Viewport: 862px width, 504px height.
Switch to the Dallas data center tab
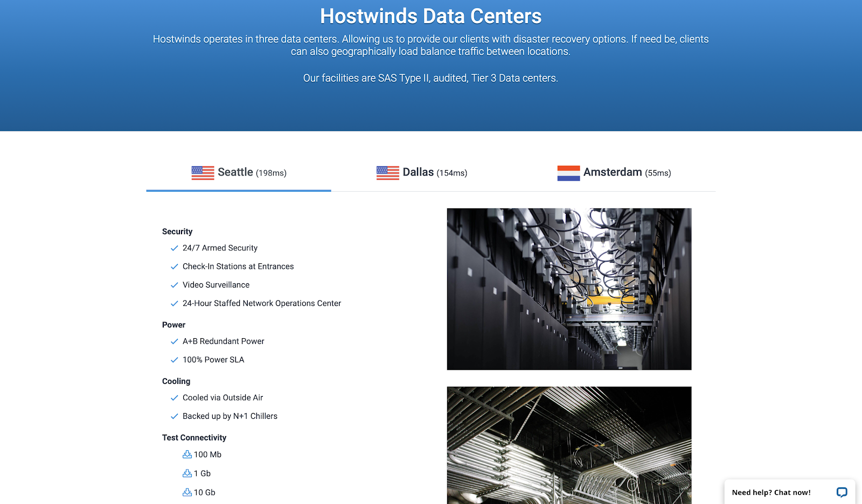421,173
